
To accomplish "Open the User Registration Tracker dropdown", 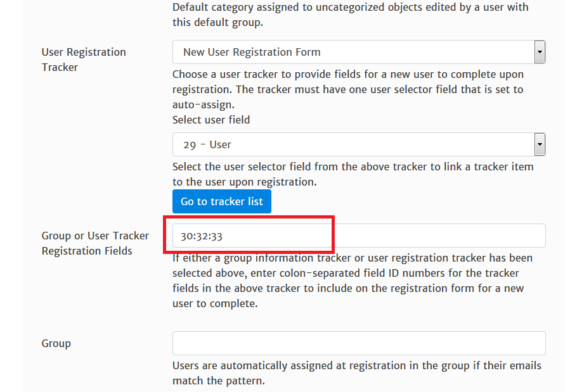I will 353,52.
